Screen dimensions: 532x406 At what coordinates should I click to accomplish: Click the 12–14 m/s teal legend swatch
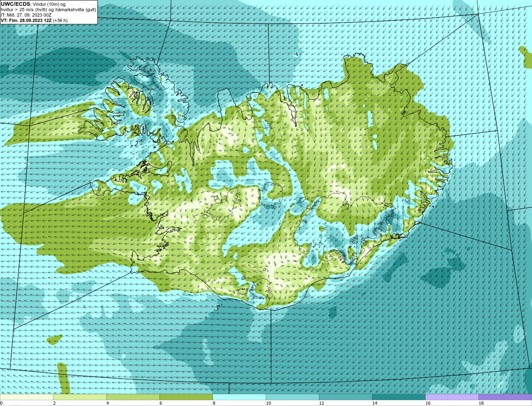[346, 397]
